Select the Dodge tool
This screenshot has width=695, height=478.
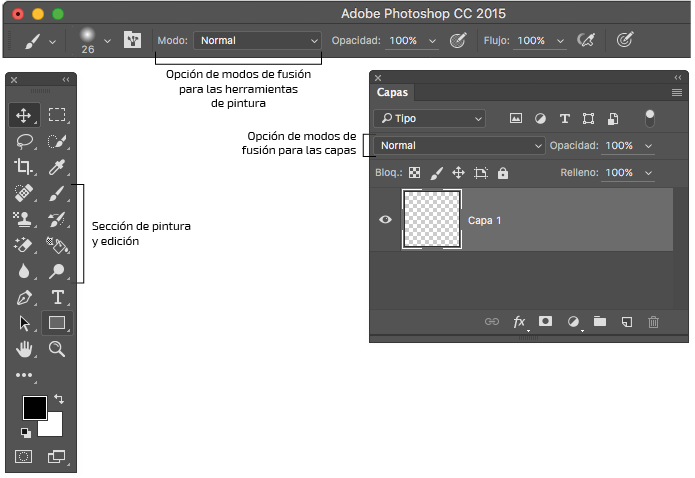click(57, 271)
